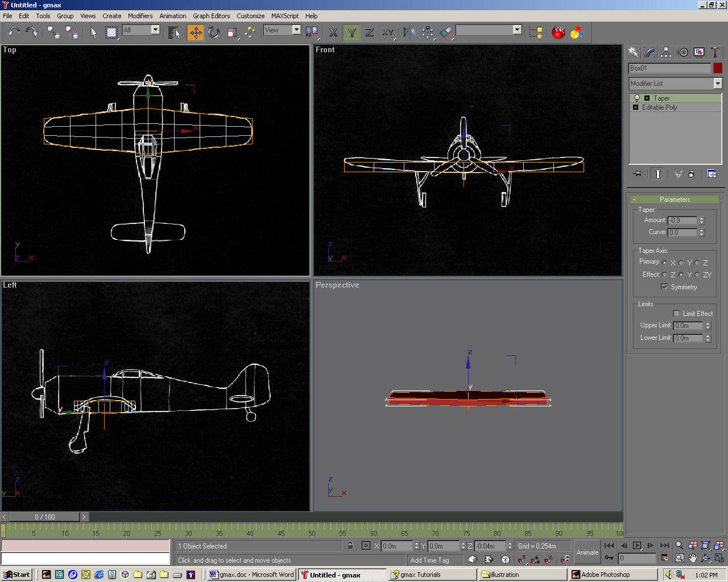
Task: Select the Rotate transform tool
Action: click(214, 33)
